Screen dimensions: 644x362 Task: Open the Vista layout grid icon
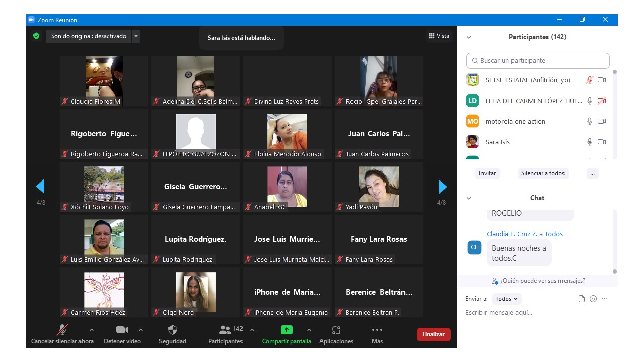431,36
